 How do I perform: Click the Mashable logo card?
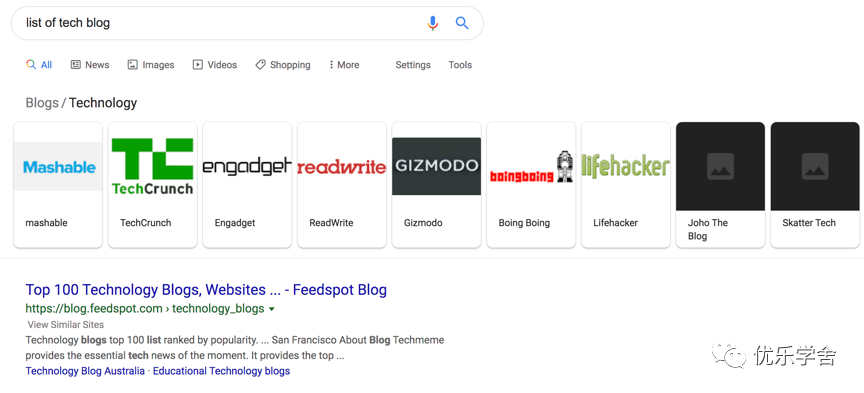(58, 185)
